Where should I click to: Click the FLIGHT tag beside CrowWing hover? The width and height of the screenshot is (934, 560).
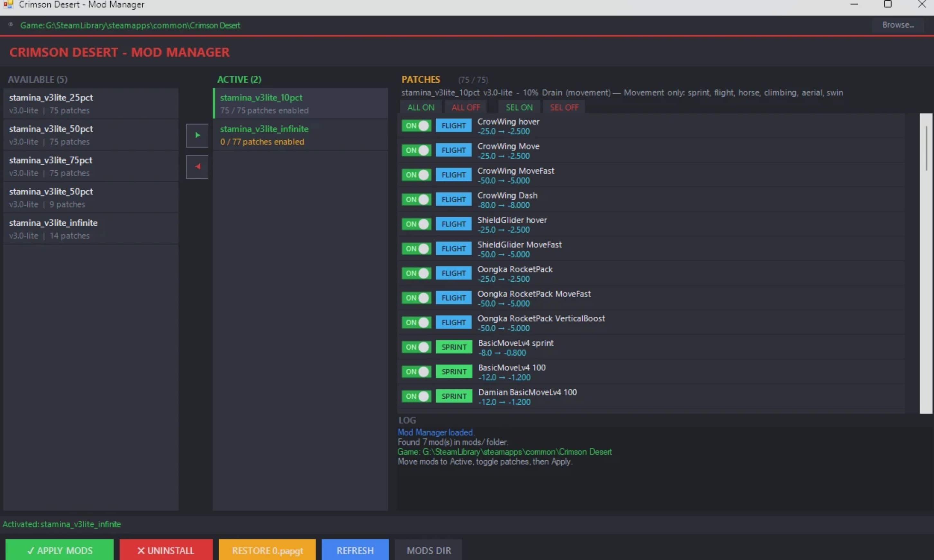pos(453,126)
